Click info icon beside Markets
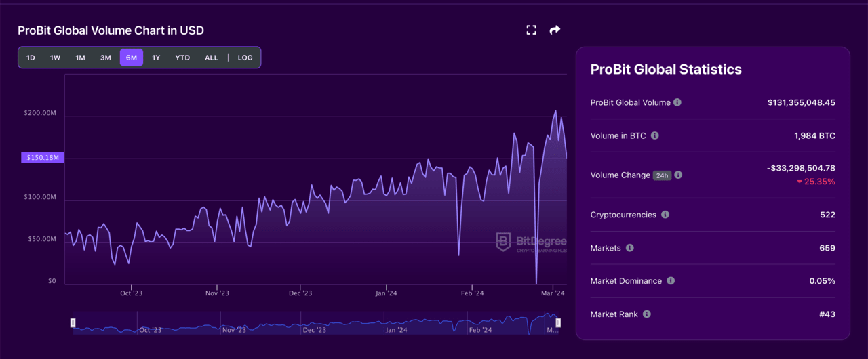Viewport: 868px width, 359px height. click(630, 248)
